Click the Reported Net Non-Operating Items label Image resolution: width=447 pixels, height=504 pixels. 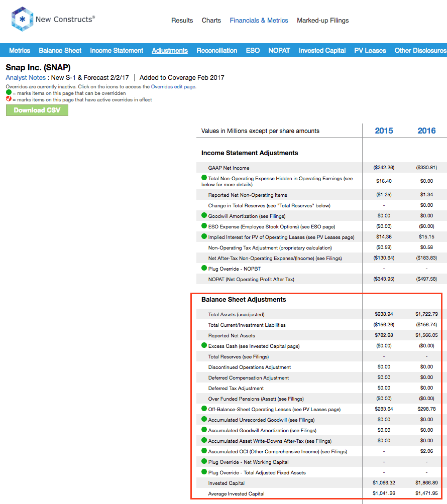248,195
